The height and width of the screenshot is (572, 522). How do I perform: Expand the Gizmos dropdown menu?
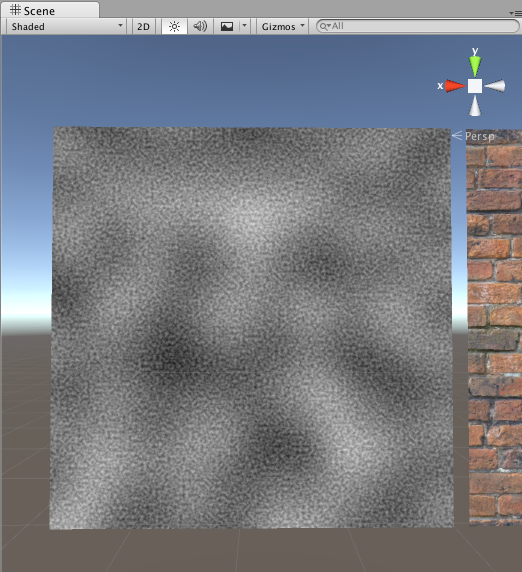[283, 27]
